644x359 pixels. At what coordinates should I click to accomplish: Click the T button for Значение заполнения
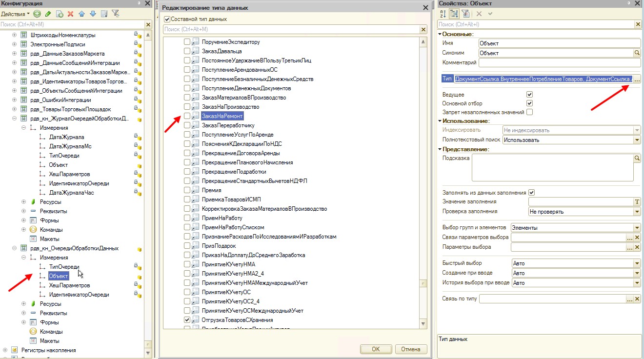tap(637, 202)
